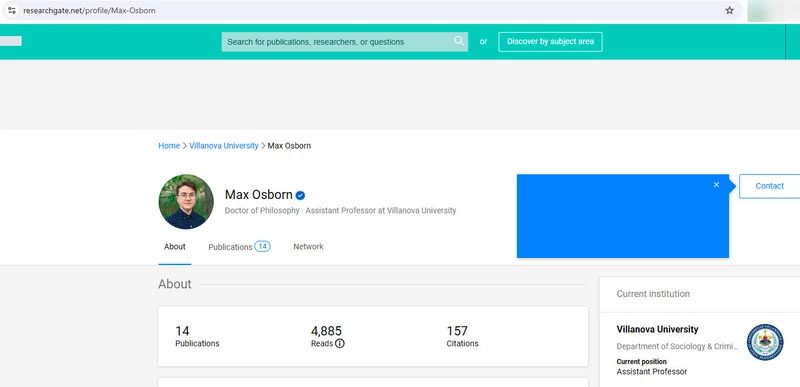The height and width of the screenshot is (387, 800).
Task: Open Villanova University in Current institution
Action: 657,329
